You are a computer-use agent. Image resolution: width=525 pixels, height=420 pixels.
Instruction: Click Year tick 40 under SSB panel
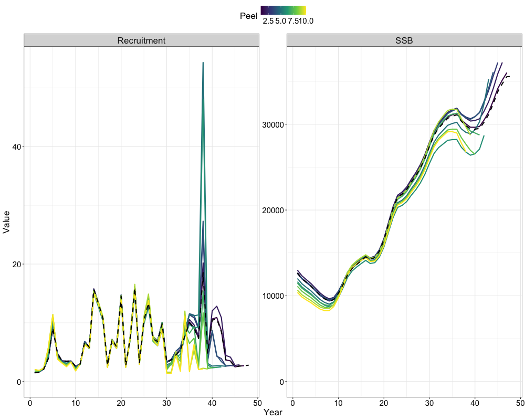coord(475,403)
